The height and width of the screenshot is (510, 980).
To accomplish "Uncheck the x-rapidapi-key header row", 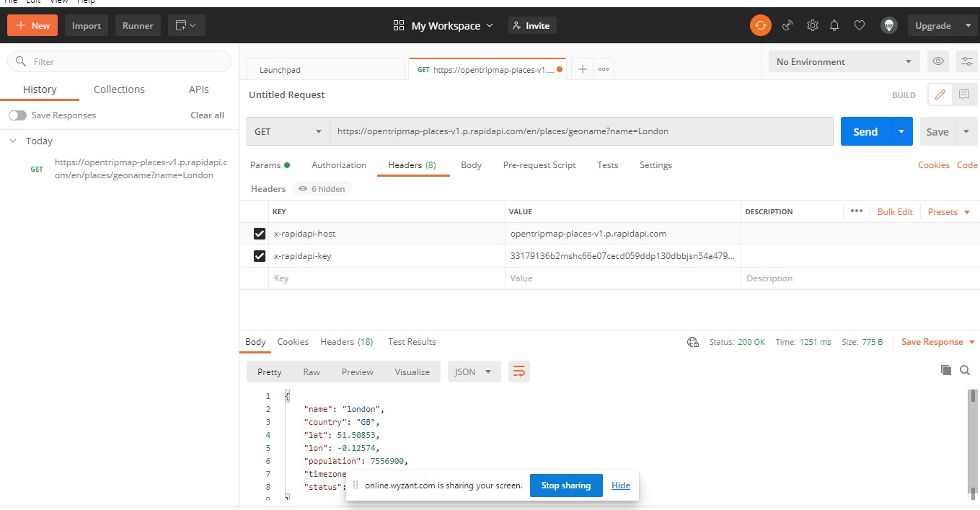I will click(x=260, y=256).
